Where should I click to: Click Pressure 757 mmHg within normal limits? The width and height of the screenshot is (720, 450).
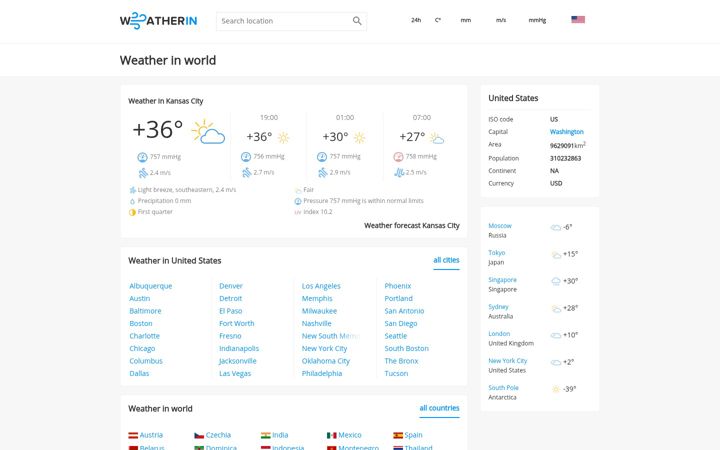click(363, 201)
